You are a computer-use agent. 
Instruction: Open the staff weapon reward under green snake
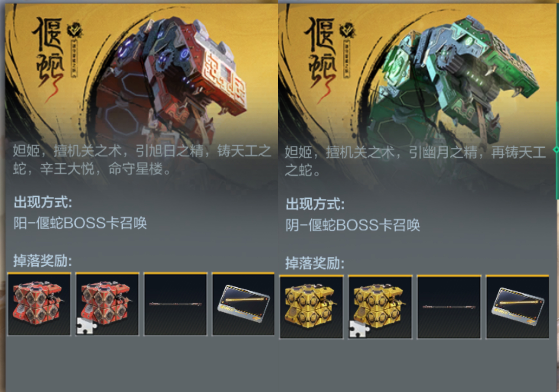[x=449, y=307]
